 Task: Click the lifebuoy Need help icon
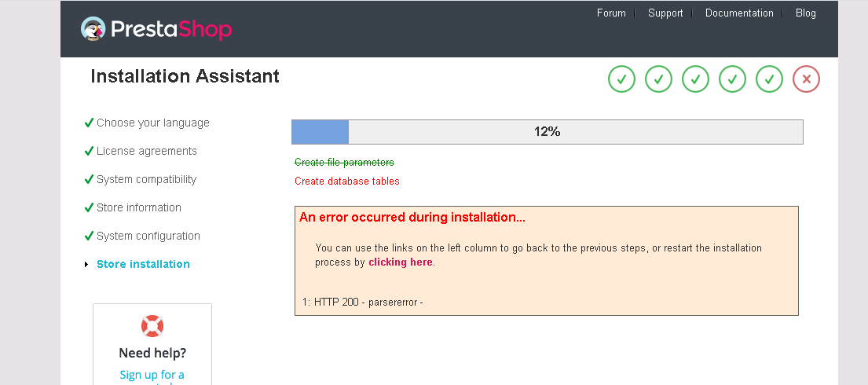pyautogui.click(x=152, y=326)
